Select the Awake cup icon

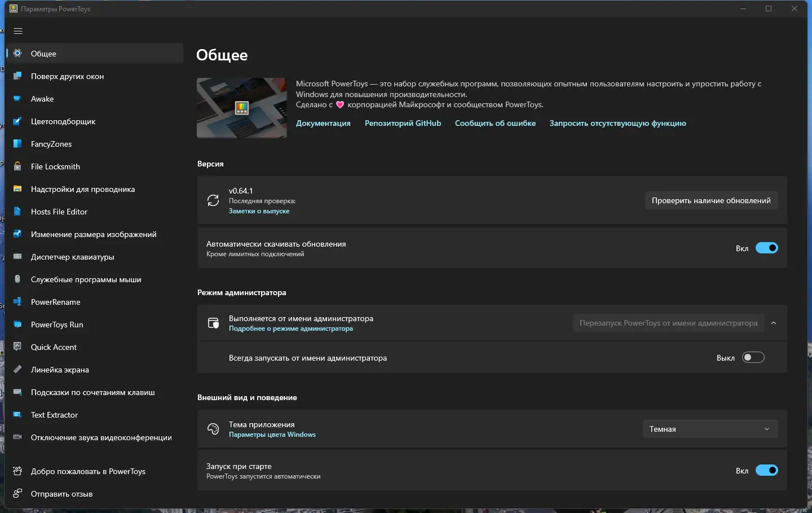tap(17, 99)
